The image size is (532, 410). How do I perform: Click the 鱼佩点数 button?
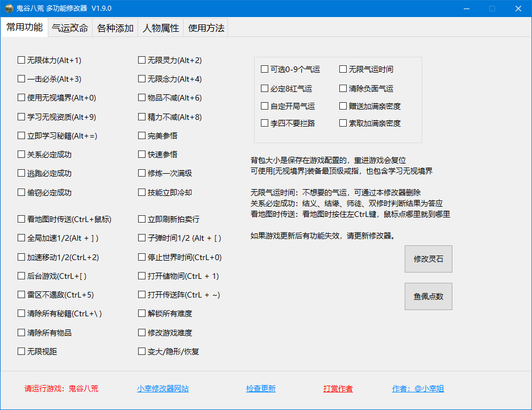428,296
